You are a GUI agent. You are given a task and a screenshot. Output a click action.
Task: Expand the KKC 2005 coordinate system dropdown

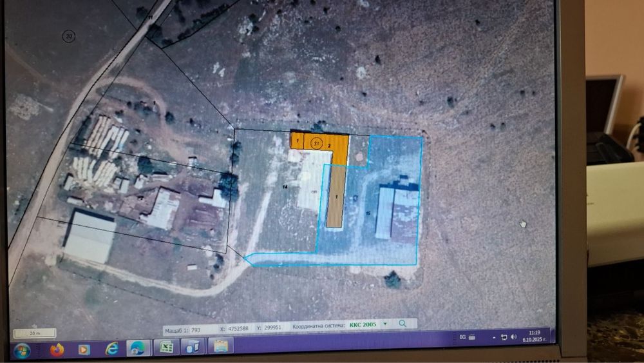click(385, 324)
